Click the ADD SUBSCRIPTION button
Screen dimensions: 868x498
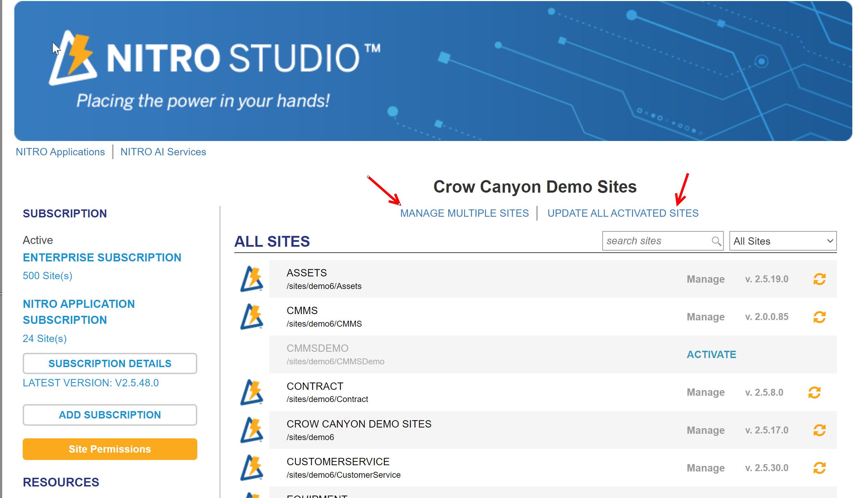110,415
